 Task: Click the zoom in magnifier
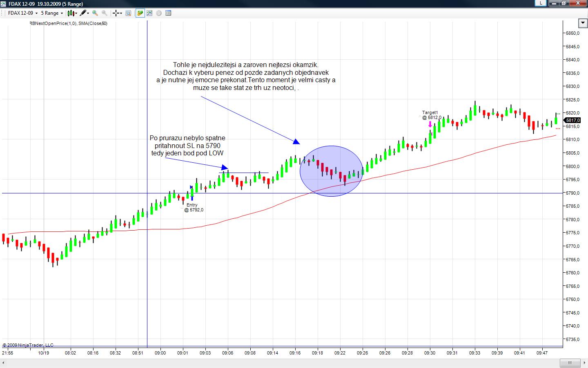coord(95,13)
